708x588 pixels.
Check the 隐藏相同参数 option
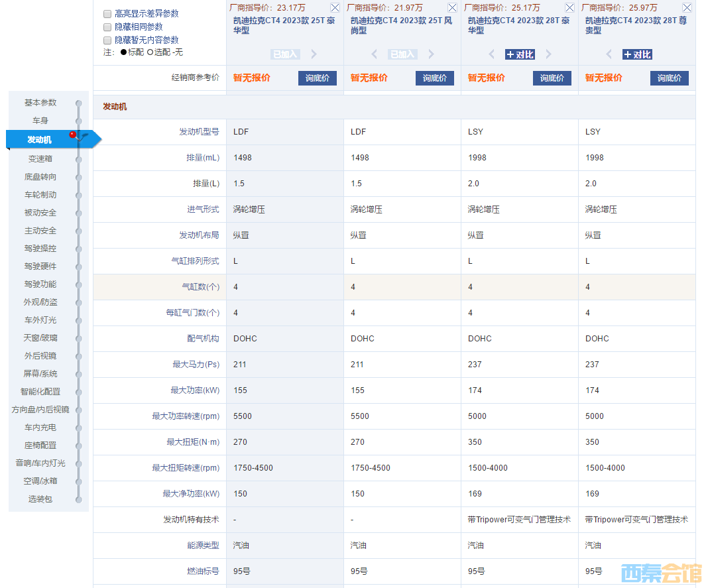click(x=107, y=27)
